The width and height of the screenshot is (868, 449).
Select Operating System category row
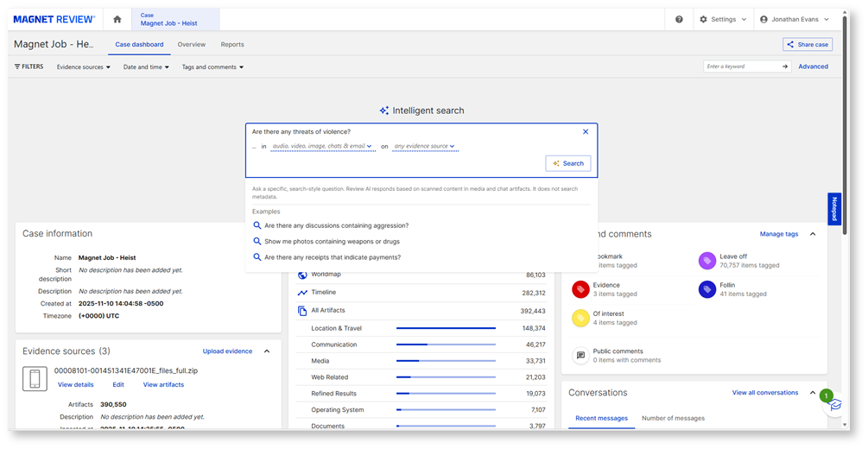[421, 409]
